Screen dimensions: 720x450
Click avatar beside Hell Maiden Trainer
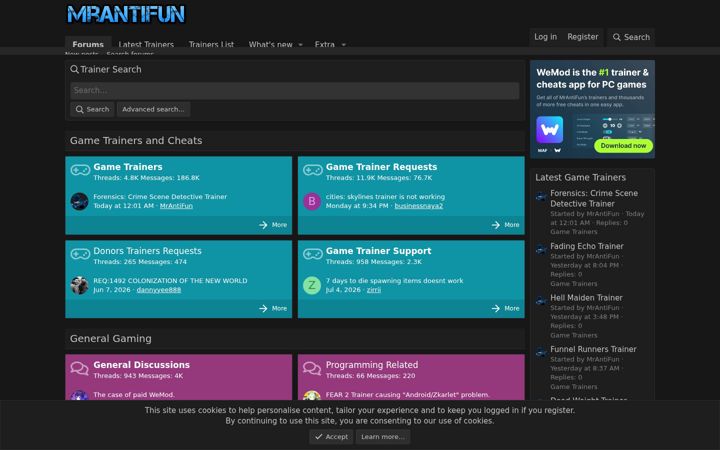[541, 301]
